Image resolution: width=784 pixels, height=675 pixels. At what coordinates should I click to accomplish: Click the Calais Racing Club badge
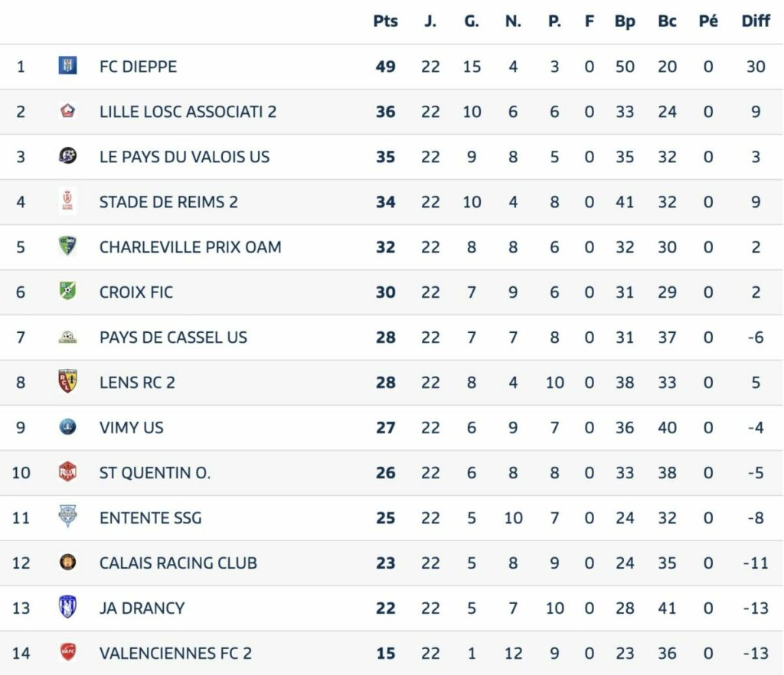(x=67, y=562)
